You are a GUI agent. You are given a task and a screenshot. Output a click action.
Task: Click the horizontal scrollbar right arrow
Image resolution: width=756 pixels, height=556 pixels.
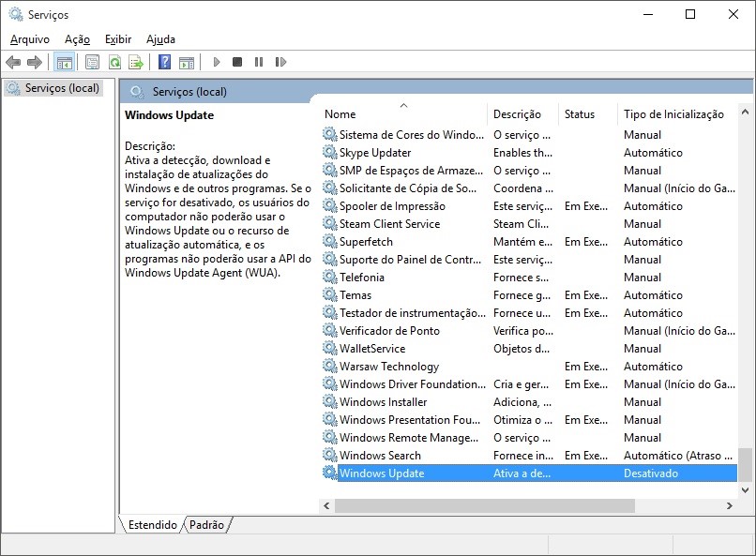(x=729, y=505)
